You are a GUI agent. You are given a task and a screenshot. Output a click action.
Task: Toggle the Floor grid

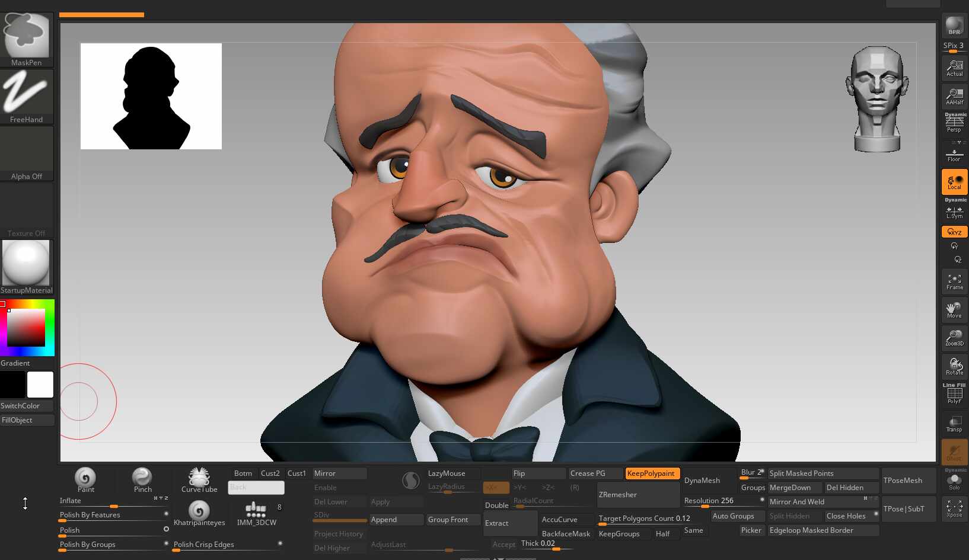(x=954, y=154)
